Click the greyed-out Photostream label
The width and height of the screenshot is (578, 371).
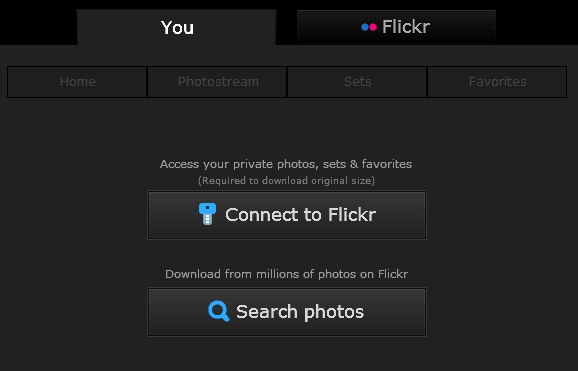click(218, 82)
